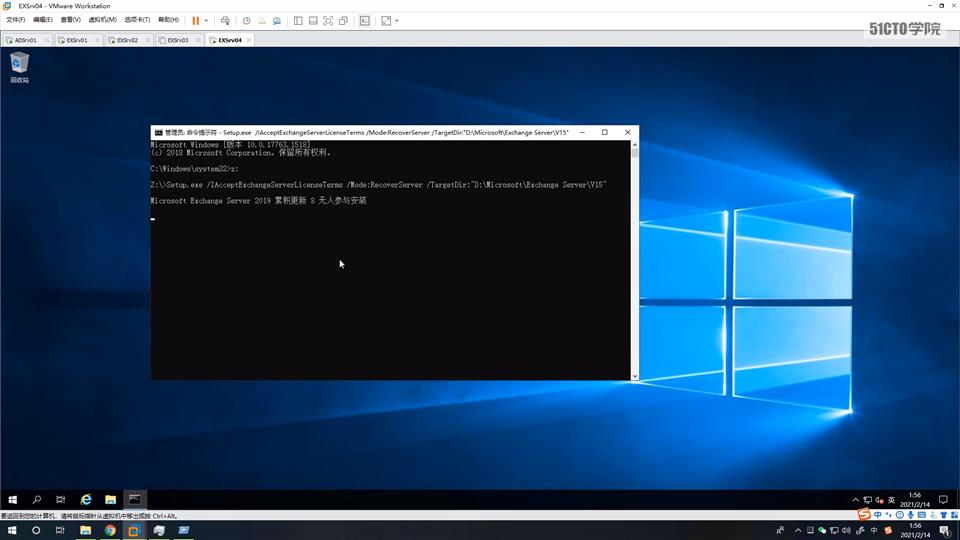Switch to the EXSrv01 VM tab
Viewport: 960px width, 540px height.
77,40
